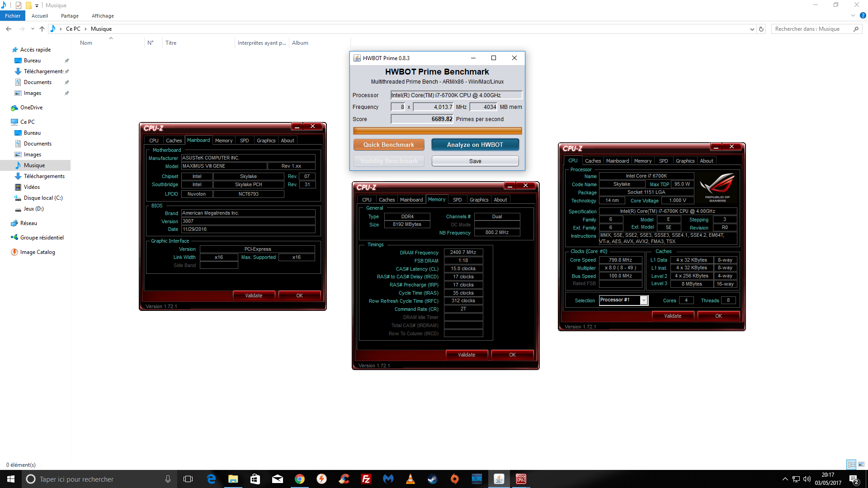This screenshot has height=488, width=868.
Task: Open the Partage ribbon tab
Action: click(x=70, y=16)
